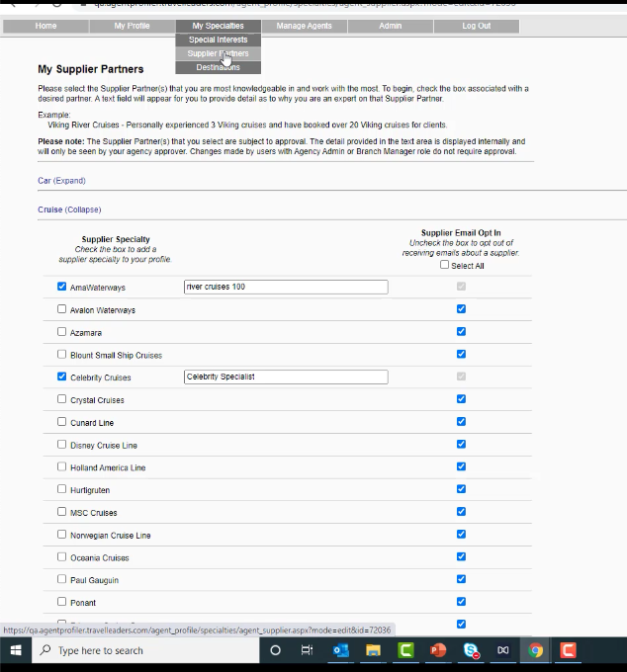Check the Oceania Cruises specialty box
Screen dimensions: 627x672
tap(61, 556)
